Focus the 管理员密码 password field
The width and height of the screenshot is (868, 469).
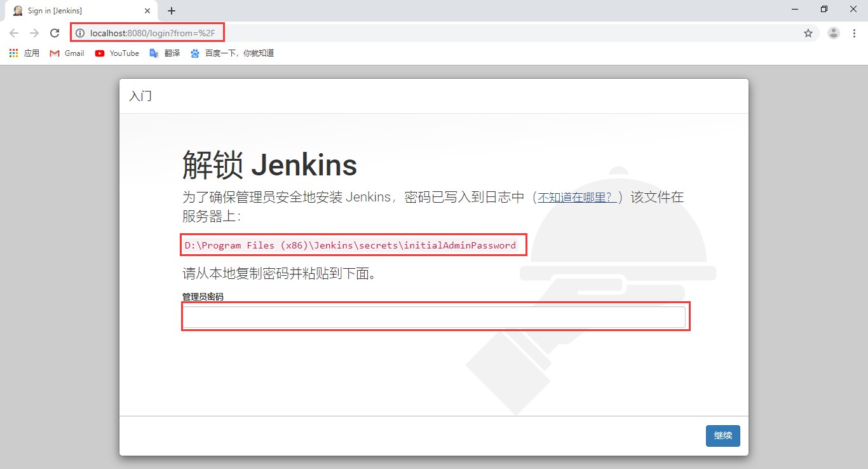click(434, 317)
